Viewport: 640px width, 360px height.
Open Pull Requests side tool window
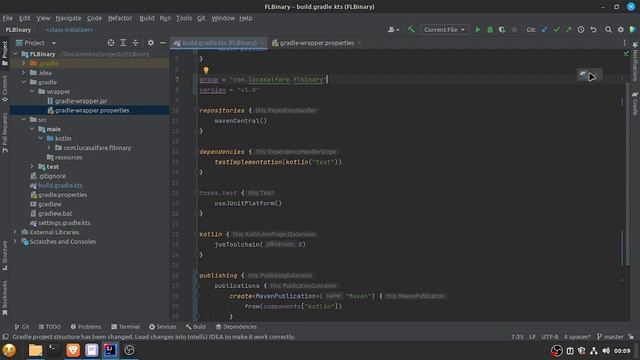point(4,133)
